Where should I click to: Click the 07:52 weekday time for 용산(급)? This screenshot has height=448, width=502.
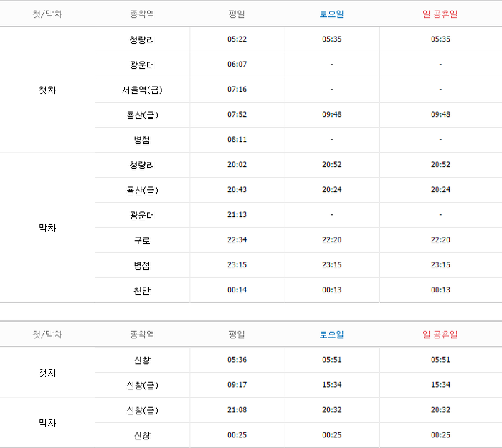(237, 114)
